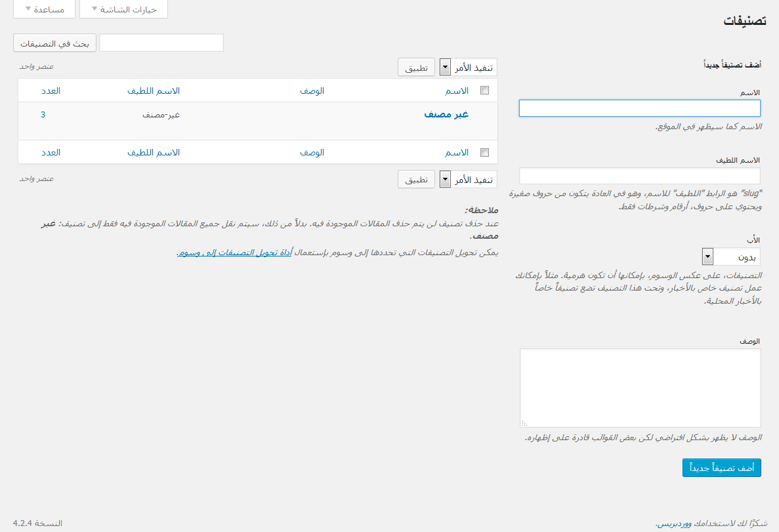Click the بحث في التصنيفات search button

pyautogui.click(x=55, y=43)
